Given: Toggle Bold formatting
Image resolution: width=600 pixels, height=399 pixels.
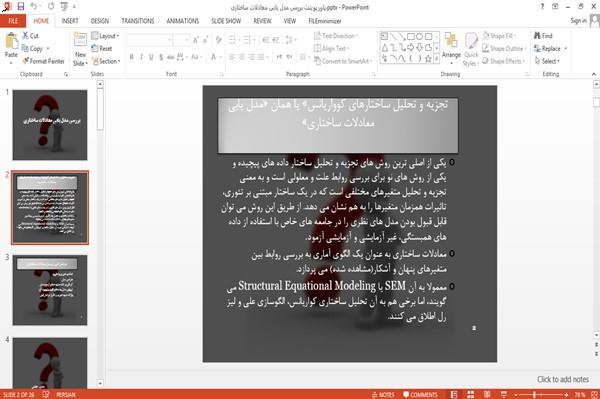Looking at the screenshot, I should point(132,57).
